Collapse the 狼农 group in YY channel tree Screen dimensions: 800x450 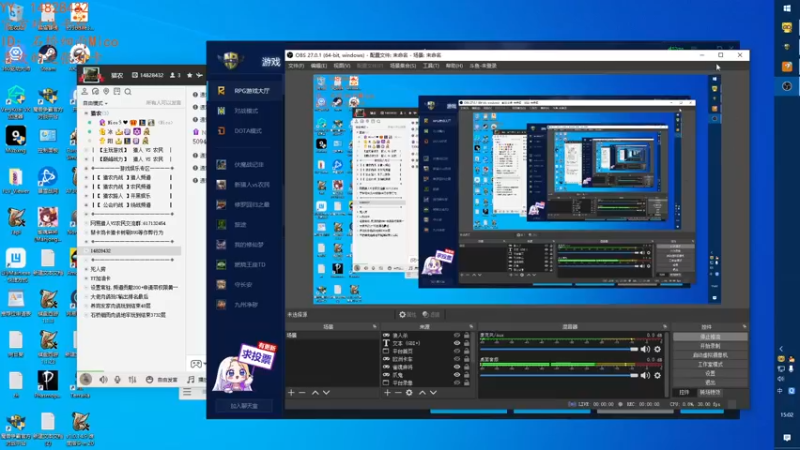tap(86, 113)
